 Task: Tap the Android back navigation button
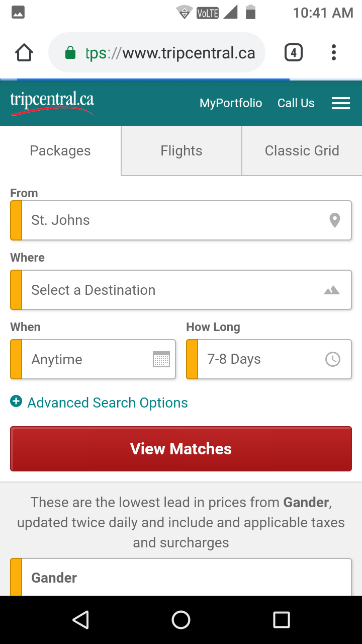(80, 620)
